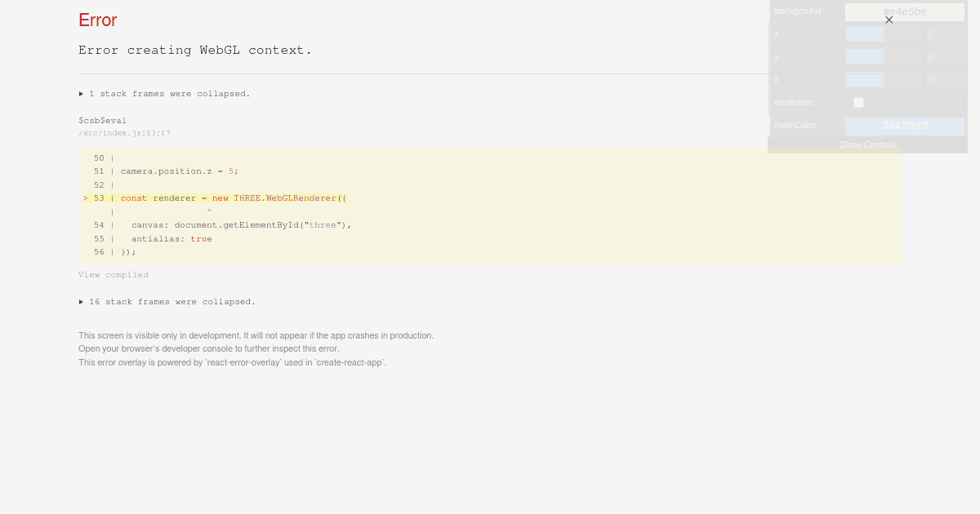Click the red Error heading
Viewport: 980px width, 514px height.
point(98,20)
